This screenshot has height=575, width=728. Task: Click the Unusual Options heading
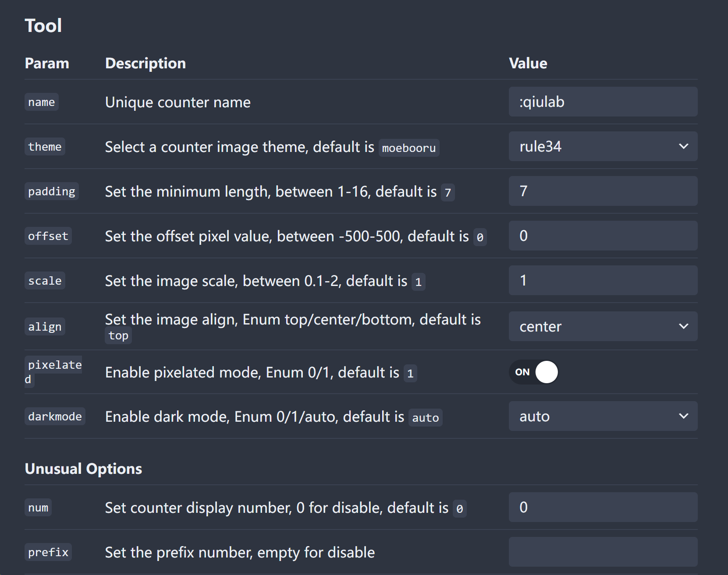point(83,469)
